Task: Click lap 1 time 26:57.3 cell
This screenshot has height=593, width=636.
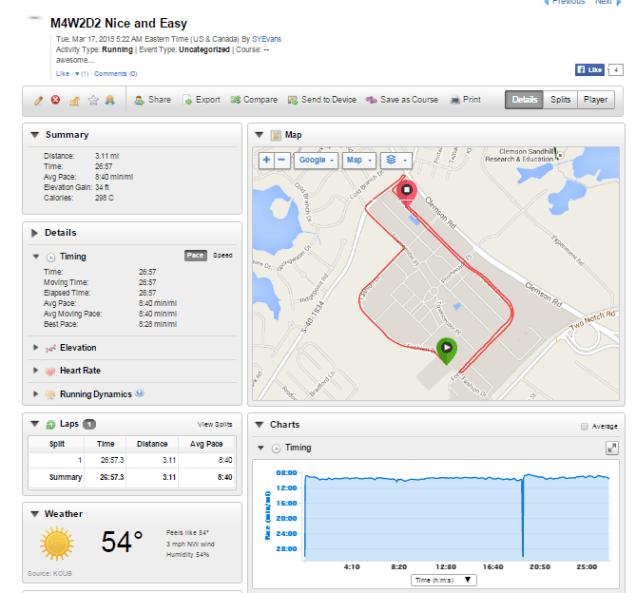Action: (x=106, y=460)
